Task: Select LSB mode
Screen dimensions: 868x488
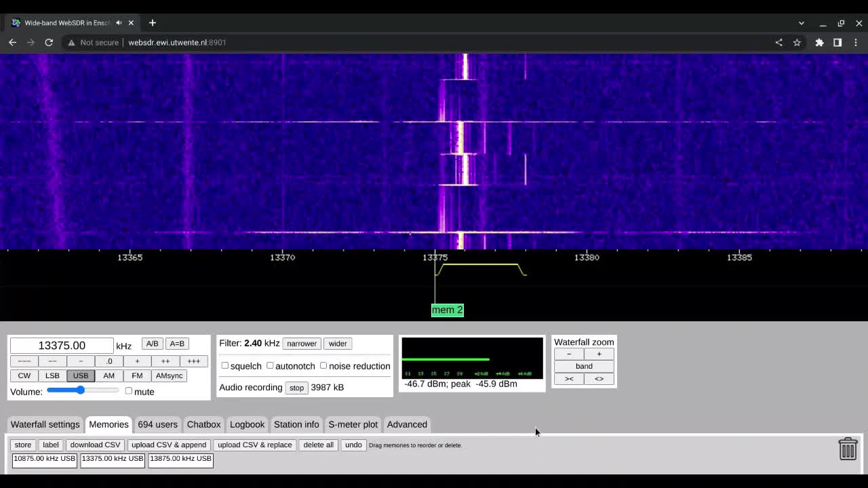Action: 52,375
